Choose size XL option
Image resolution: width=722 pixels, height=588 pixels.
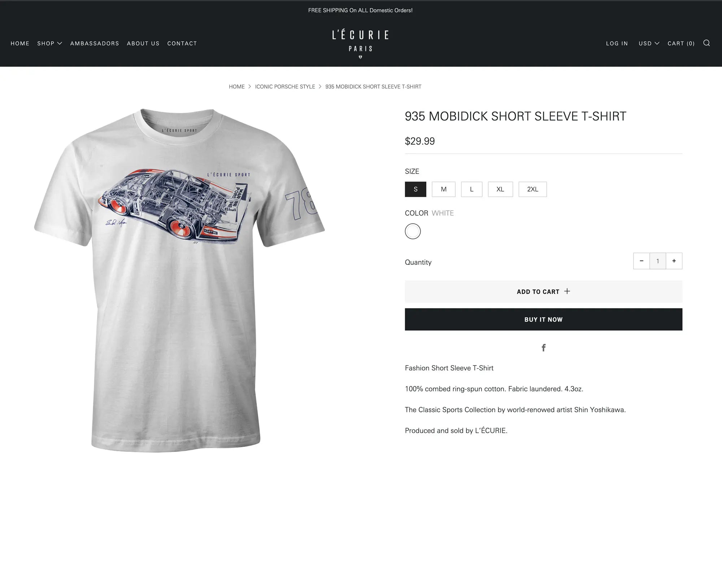[500, 189]
